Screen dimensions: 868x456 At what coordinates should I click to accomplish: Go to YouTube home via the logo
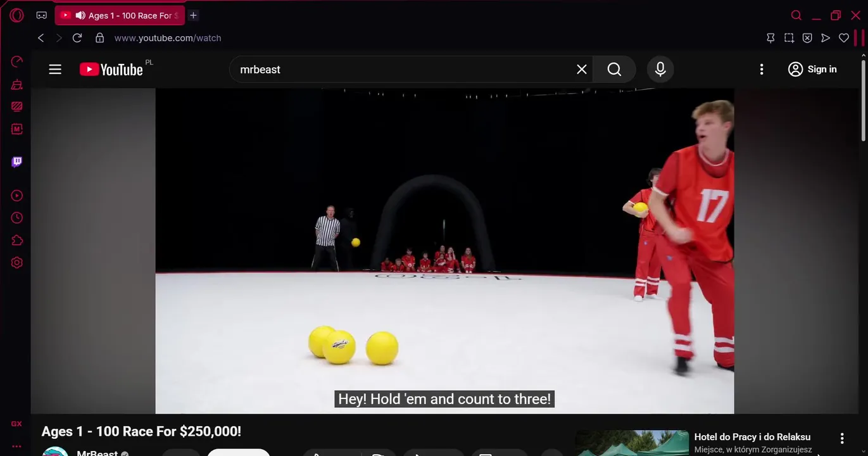click(111, 69)
